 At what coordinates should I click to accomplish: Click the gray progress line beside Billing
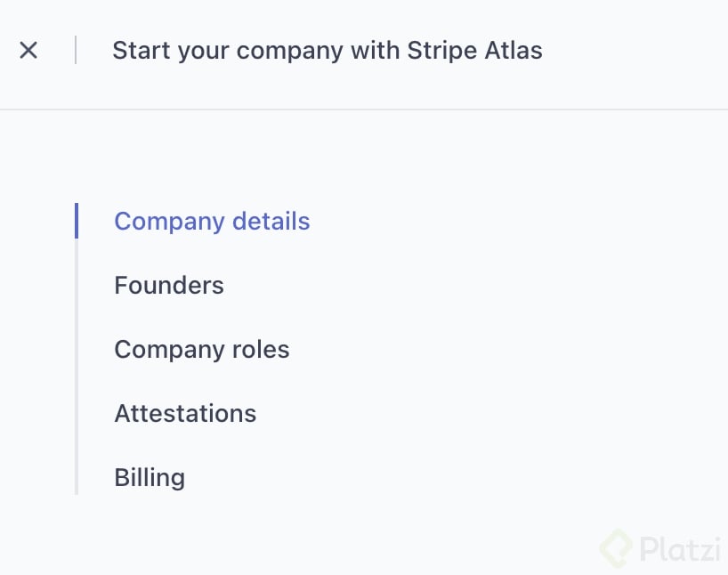coord(77,477)
